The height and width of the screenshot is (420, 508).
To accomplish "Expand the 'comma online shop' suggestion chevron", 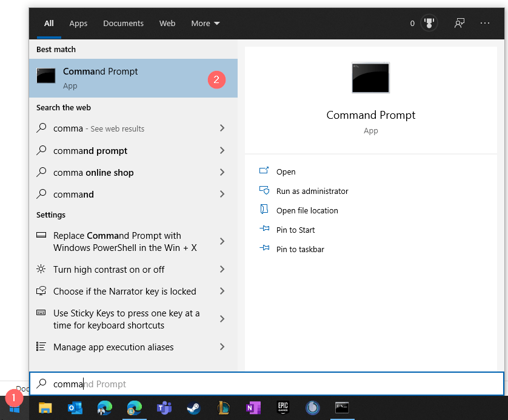I will (222, 172).
